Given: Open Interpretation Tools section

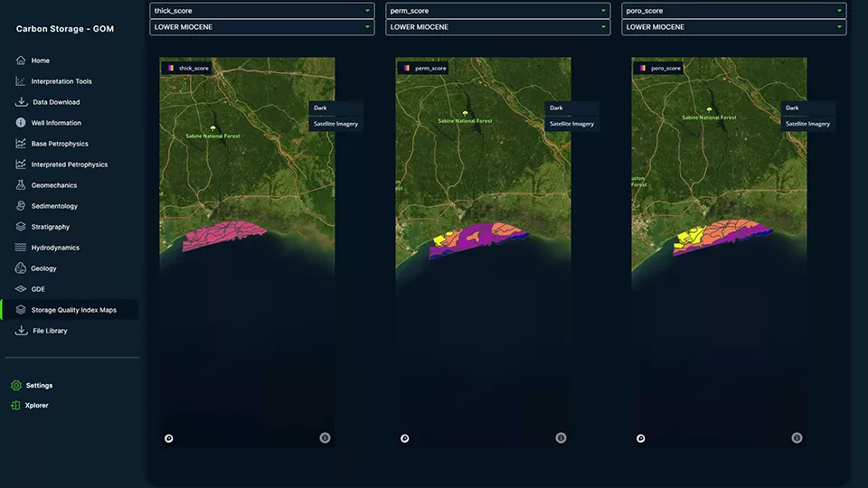Looking at the screenshot, I should coord(61,81).
